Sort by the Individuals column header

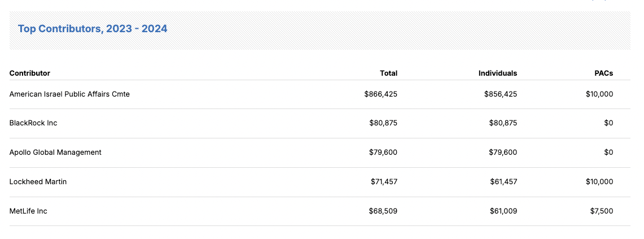(x=498, y=73)
